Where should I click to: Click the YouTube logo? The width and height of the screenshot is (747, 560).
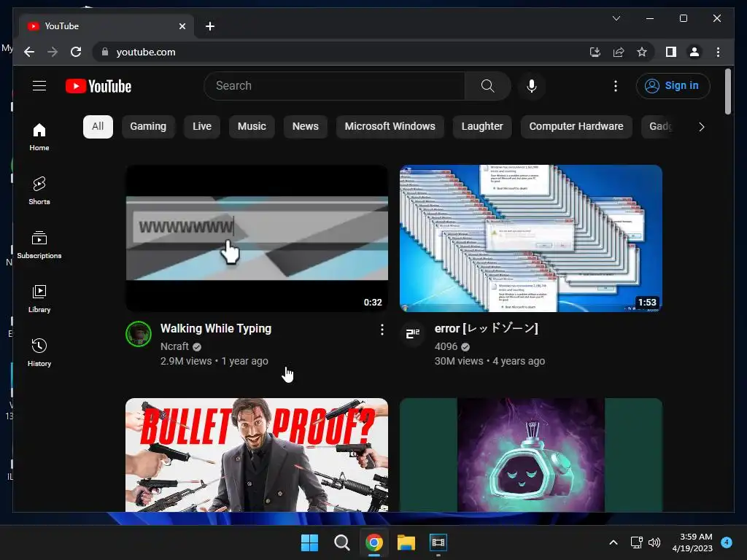click(98, 86)
